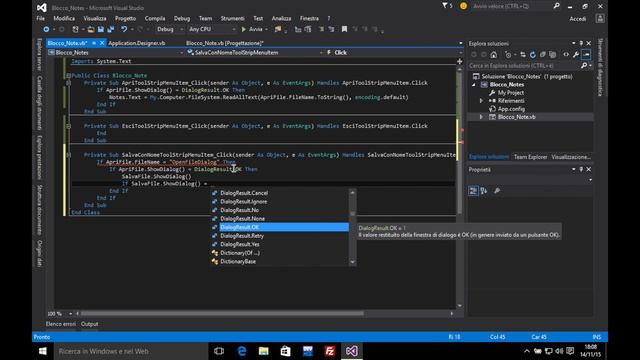Toggle the preview selected items button

click(586, 55)
